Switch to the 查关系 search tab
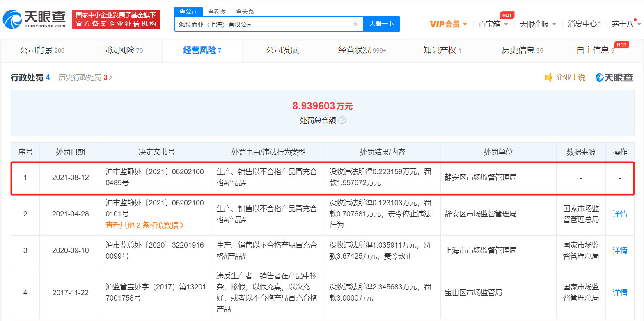 (x=245, y=11)
